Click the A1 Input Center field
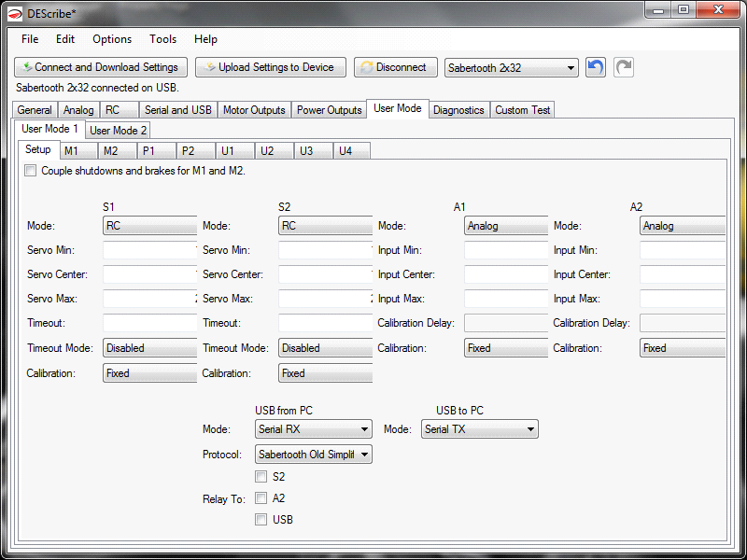747x560 pixels. pyautogui.click(x=506, y=274)
